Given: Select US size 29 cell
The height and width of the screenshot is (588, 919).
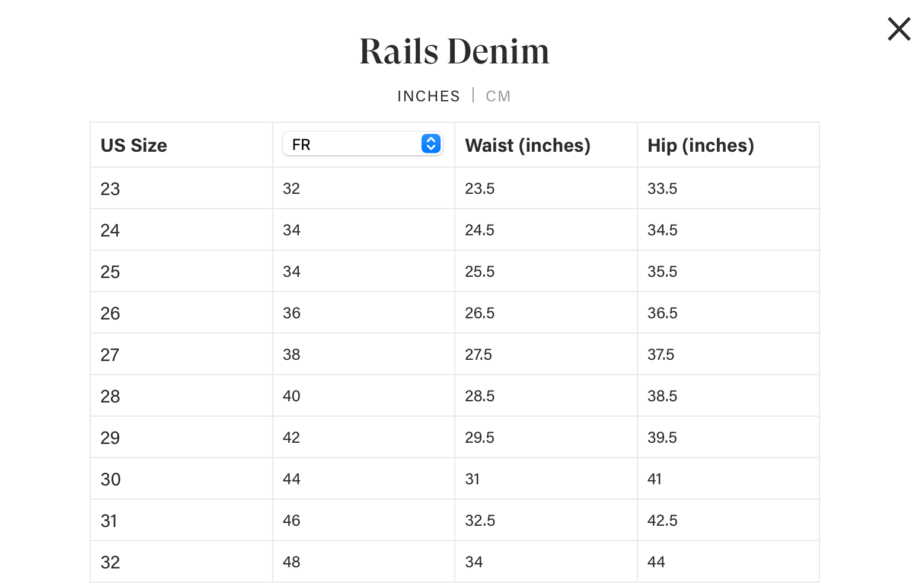Looking at the screenshot, I should click(x=110, y=438).
